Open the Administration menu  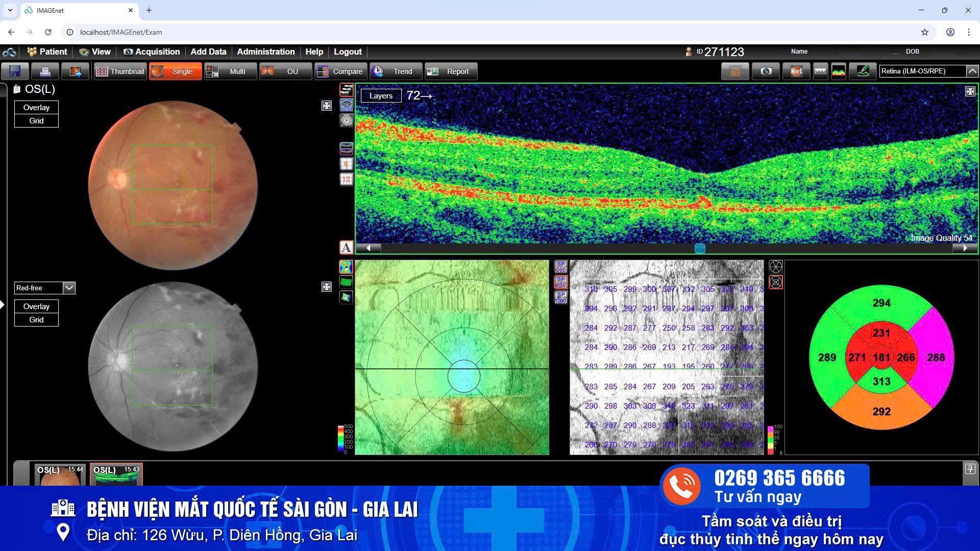265,52
